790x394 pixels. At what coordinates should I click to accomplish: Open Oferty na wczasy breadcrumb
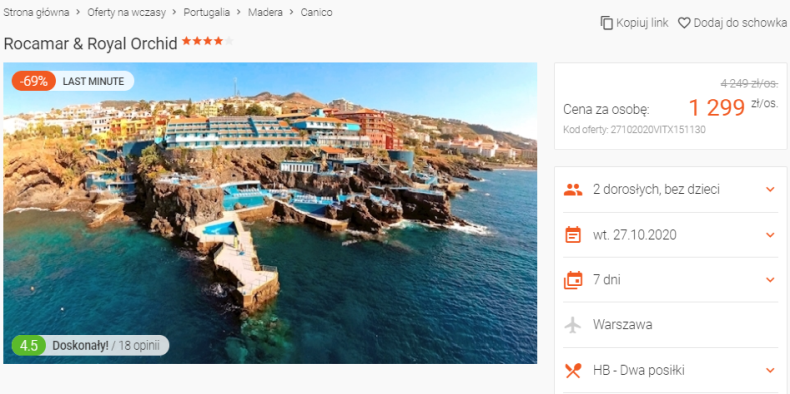[126, 13]
